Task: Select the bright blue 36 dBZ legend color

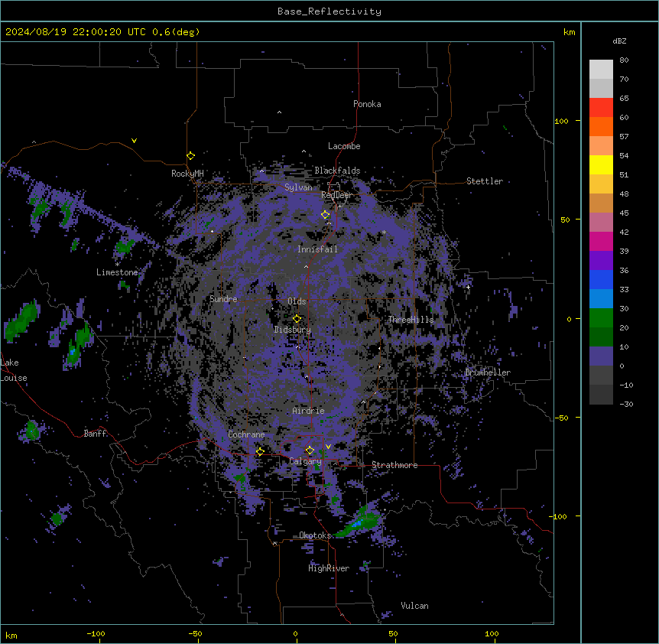Action: (x=601, y=279)
